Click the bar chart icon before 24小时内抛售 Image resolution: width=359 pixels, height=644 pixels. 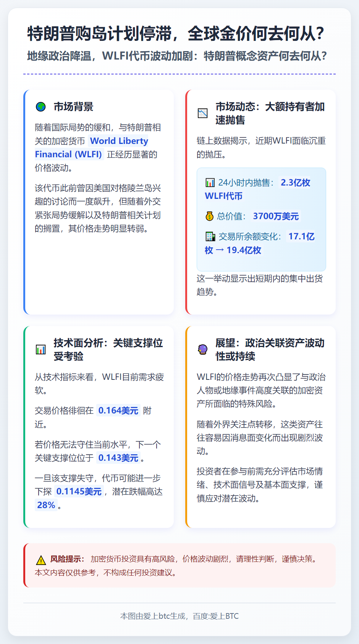click(210, 183)
